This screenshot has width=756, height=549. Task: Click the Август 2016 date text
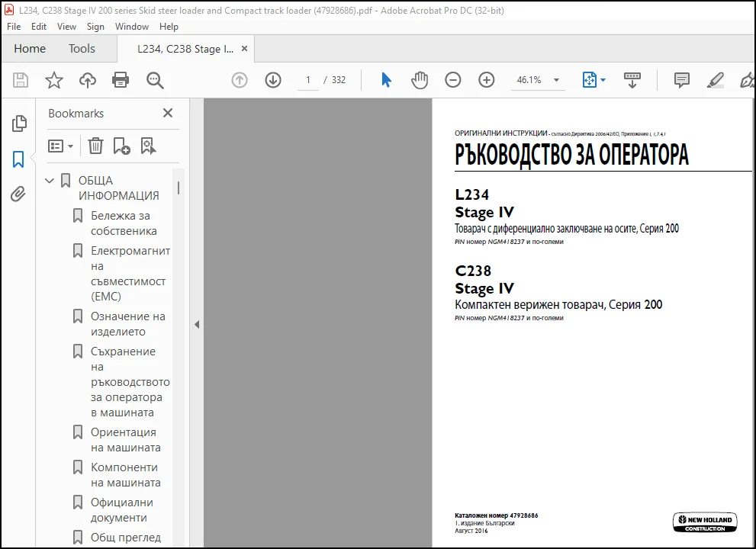[471, 531]
